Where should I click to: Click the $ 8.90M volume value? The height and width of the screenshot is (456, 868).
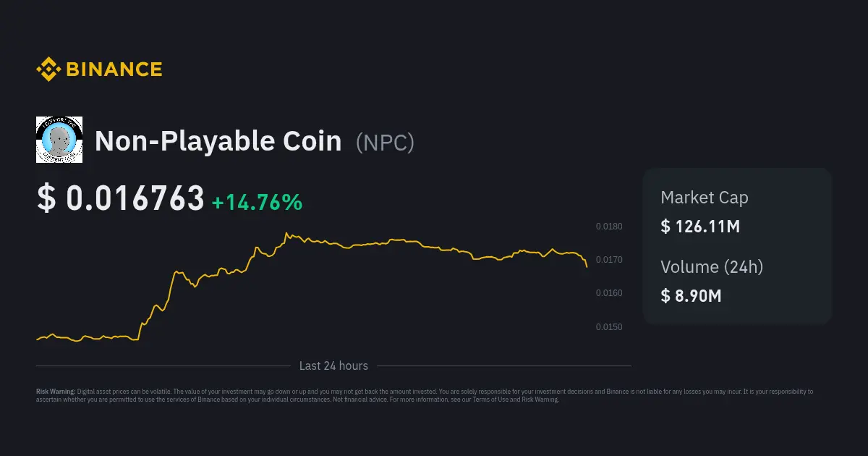point(691,295)
